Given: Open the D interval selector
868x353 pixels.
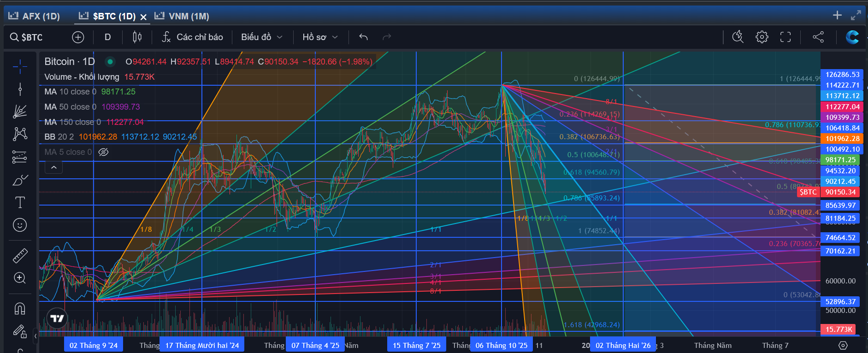Looking at the screenshot, I should [108, 37].
